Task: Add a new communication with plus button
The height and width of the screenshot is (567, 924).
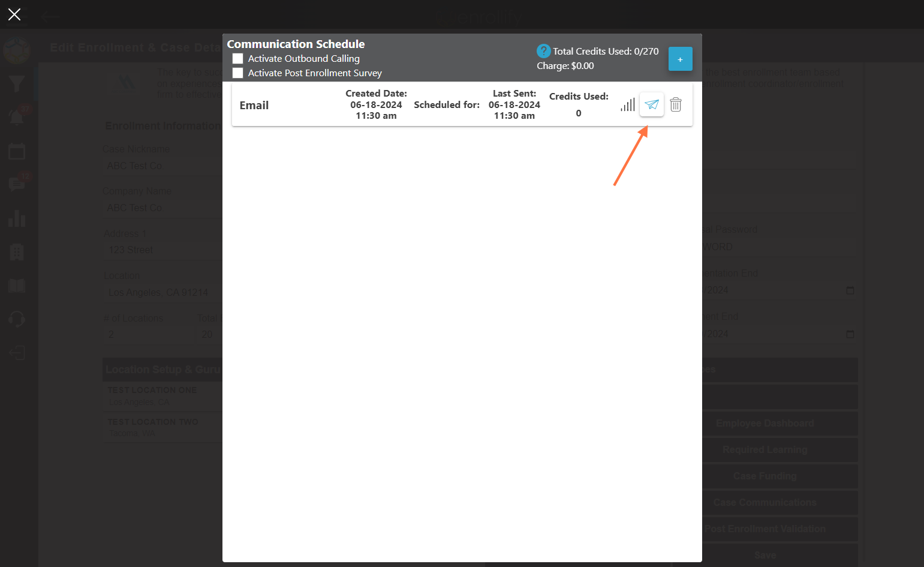Action: (681, 59)
